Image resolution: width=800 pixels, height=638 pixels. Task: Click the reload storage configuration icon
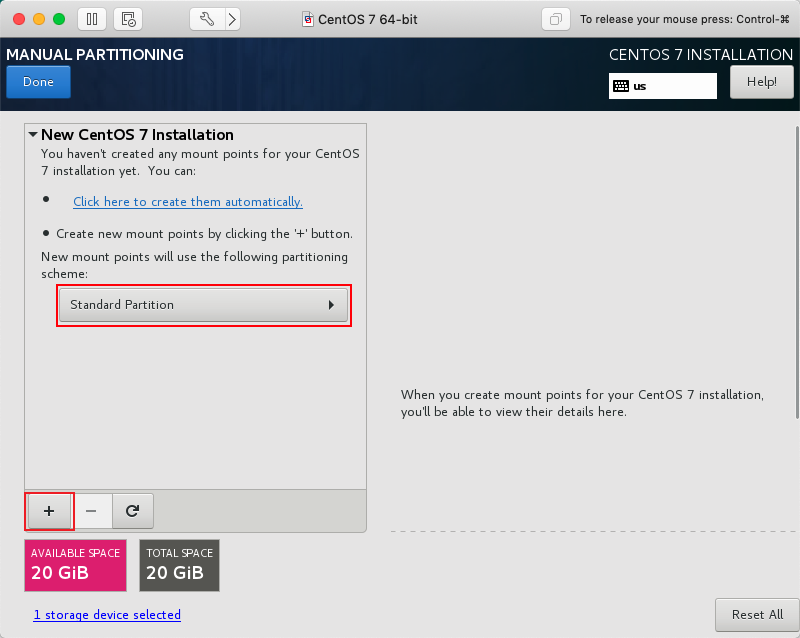133,511
